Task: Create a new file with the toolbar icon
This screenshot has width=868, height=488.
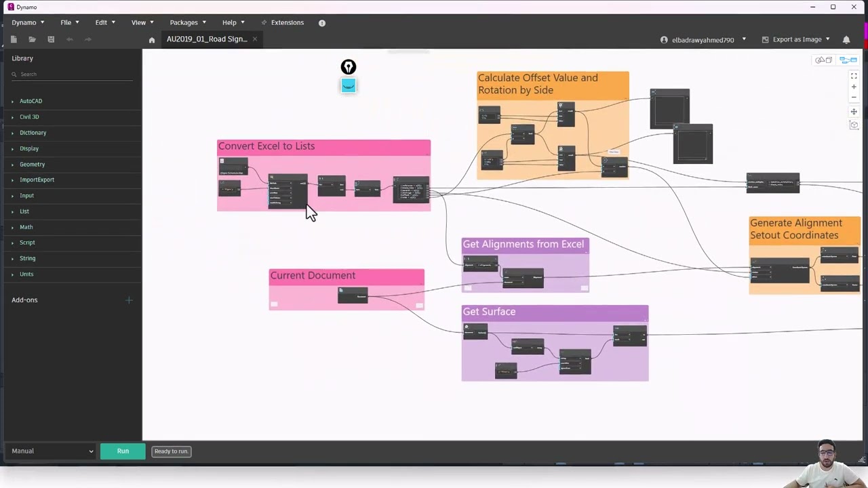Action: pyautogui.click(x=14, y=39)
